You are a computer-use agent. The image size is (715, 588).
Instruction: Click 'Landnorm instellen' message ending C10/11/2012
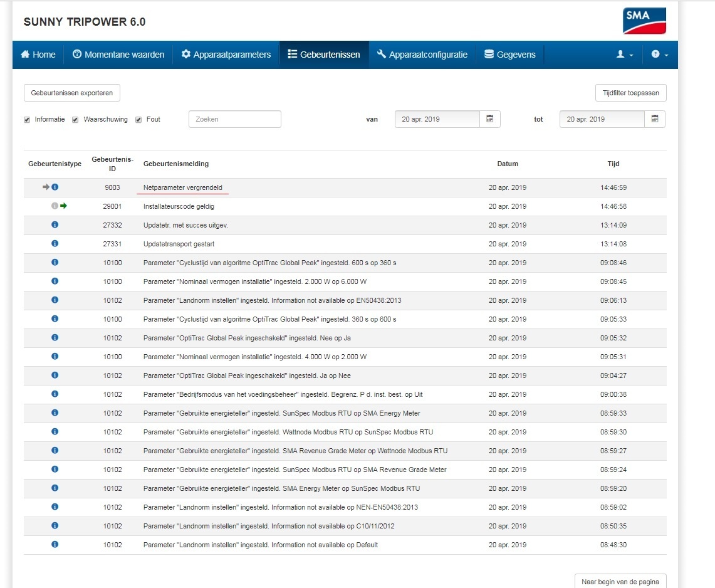pyautogui.click(x=269, y=526)
